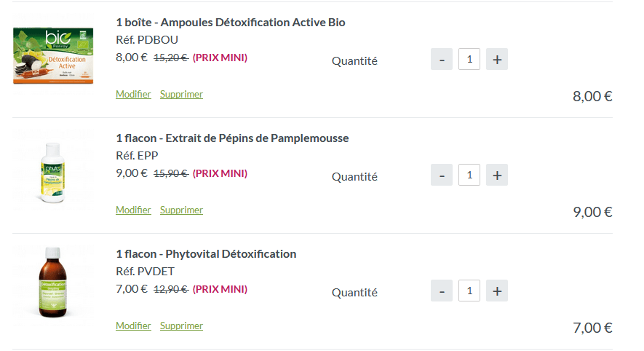Decrease quantity of Ampoules Détoxification Active Bio

pyautogui.click(x=442, y=60)
